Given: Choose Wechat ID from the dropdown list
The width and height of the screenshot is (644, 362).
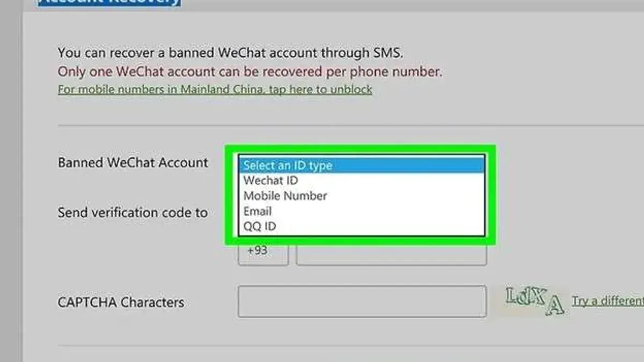Looking at the screenshot, I should [362, 180].
